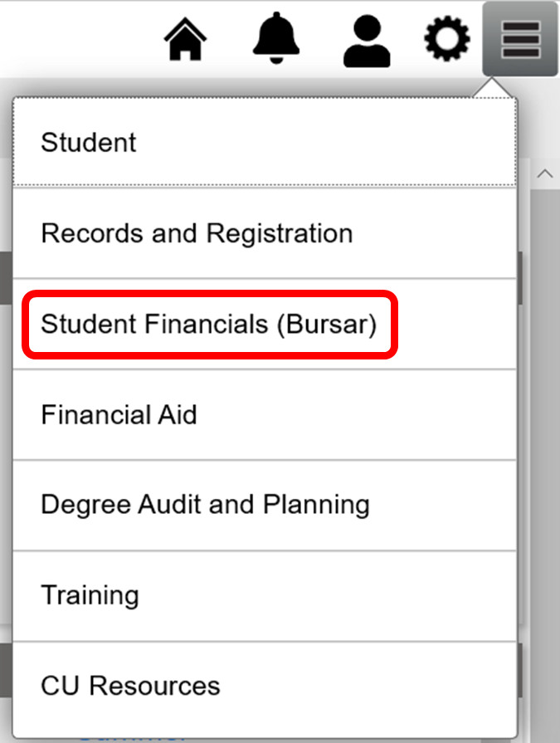Open the user profile icon
The image size is (560, 743).
pyautogui.click(x=367, y=41)
